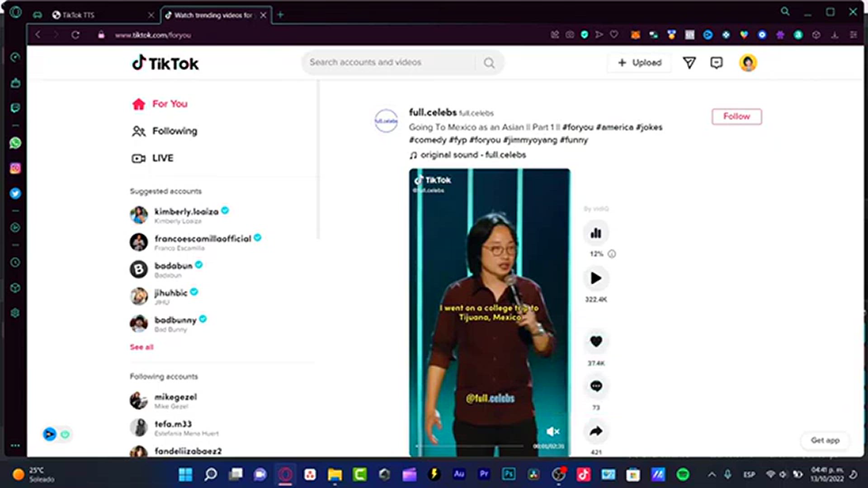Open the profile avatar menu
Screen dimensions: 868x488
(x=748, y=63)
